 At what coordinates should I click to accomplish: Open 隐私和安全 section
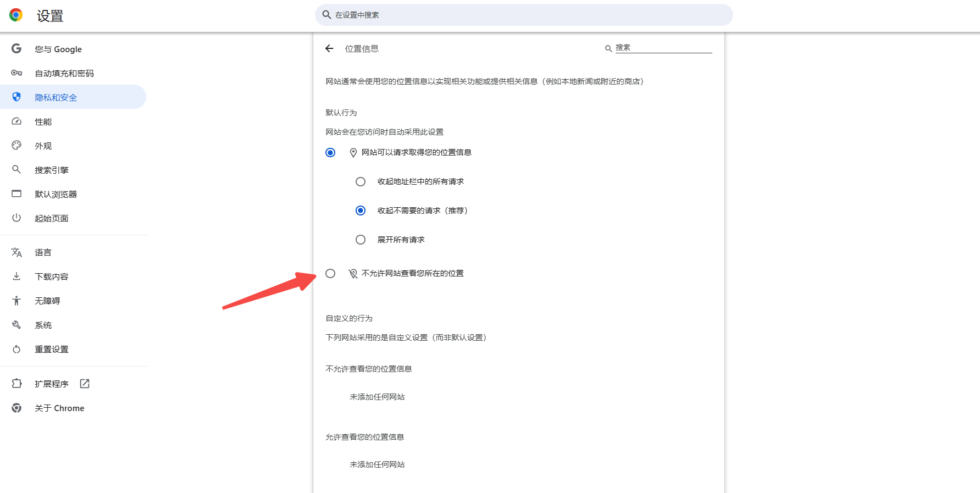pos(73,97)
